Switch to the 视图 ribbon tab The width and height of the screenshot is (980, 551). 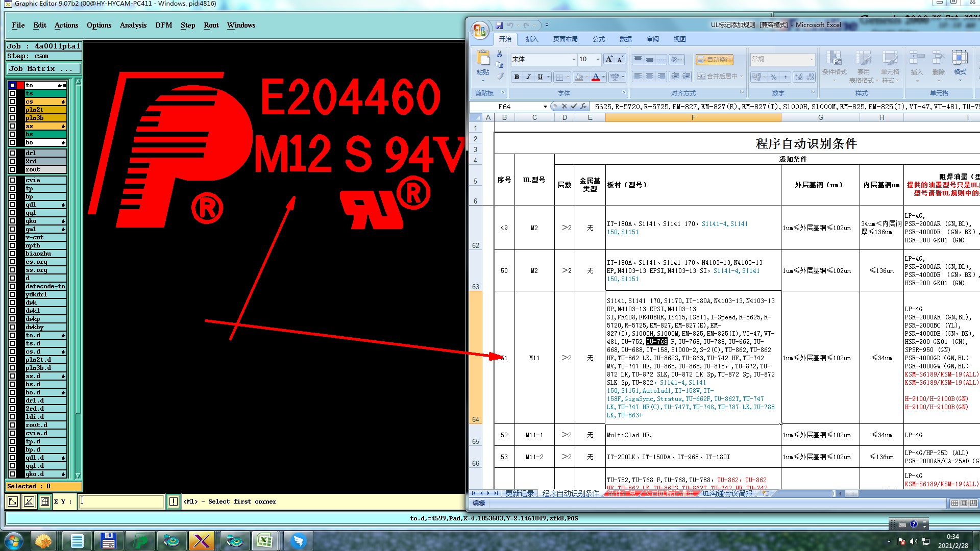[679, 39]
